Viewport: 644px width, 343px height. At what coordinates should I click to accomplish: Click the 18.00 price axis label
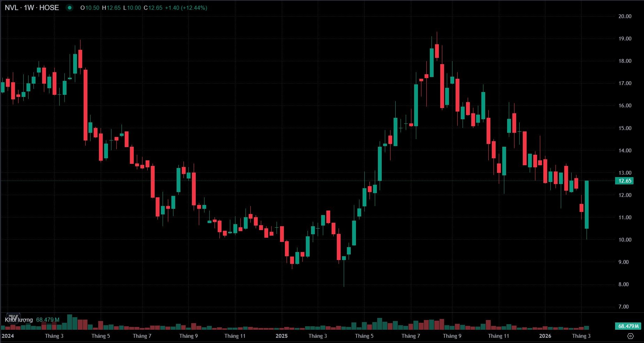[625, 61]
